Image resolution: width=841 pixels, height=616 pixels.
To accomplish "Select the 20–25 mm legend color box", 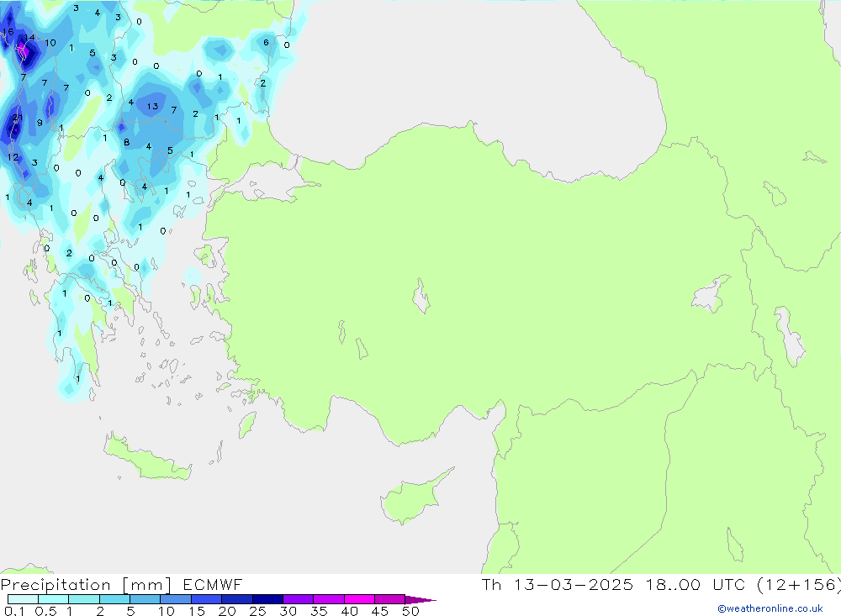I will (236, 599).
